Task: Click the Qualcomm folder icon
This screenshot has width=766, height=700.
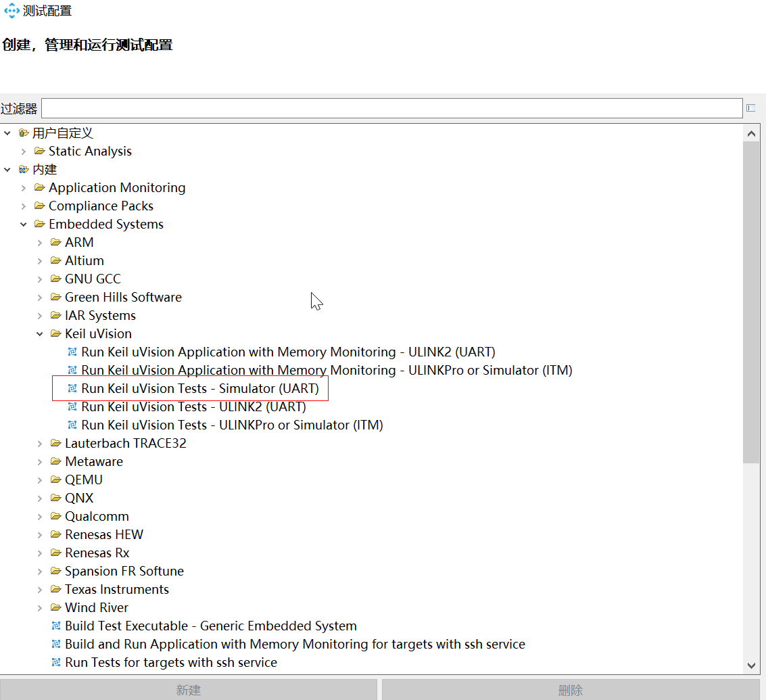Action: [x=56, y=516]
